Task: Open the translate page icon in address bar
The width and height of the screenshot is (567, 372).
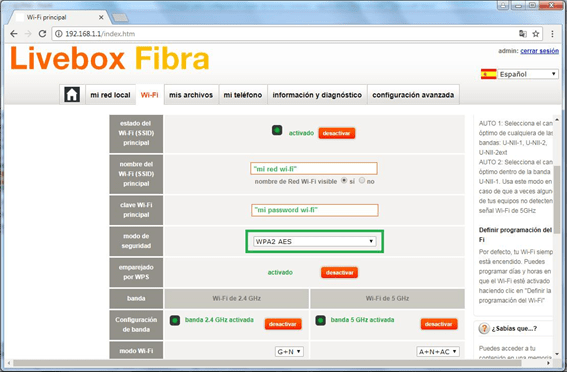Action: click(523, 34)
